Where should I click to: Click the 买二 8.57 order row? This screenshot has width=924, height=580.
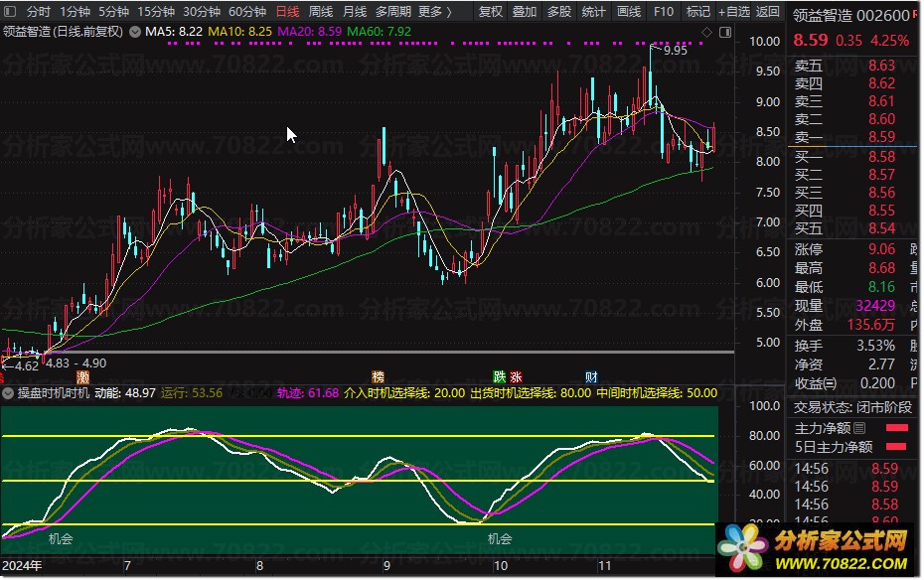coord(845,174)
